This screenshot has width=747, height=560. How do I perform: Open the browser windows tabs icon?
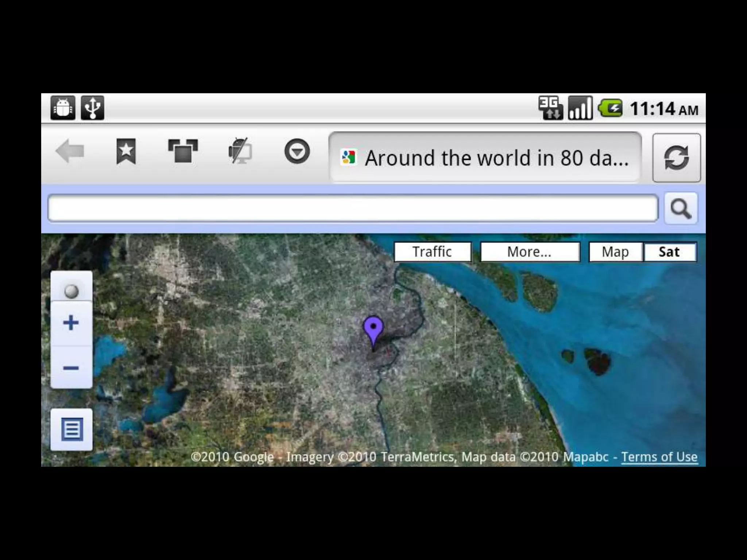pyautogui.click(x=183, y=151)
